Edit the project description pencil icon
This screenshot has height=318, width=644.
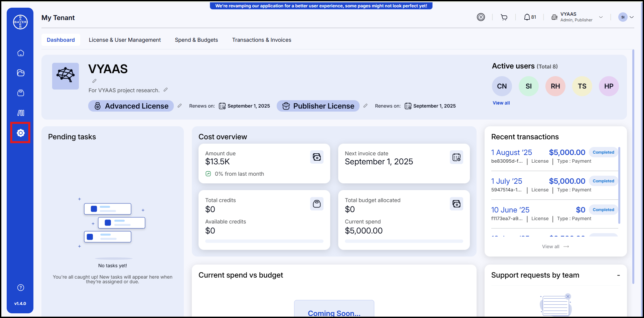pos(165,90)
